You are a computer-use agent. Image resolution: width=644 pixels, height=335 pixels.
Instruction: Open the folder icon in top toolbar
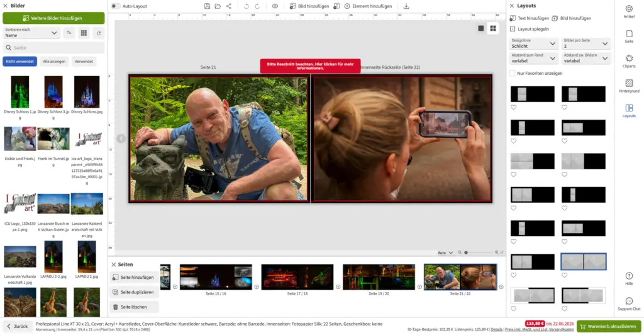[218, 6]
